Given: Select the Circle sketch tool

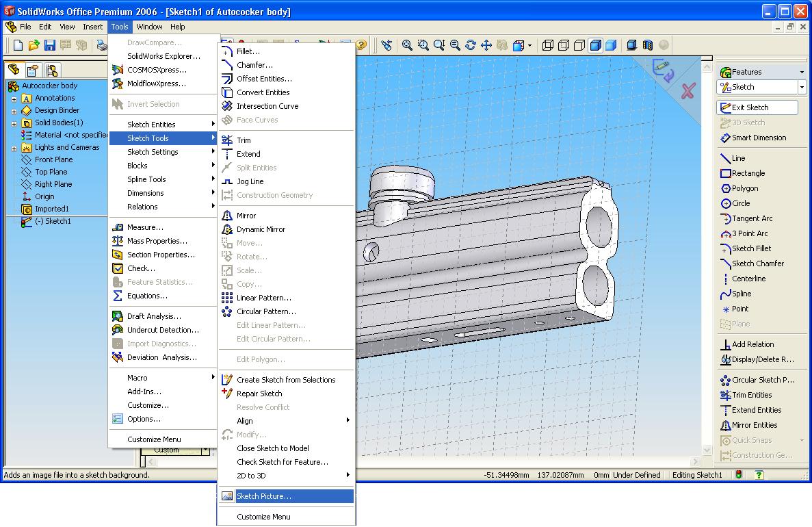Looking at the screenshot, I should tap(735, 203).
